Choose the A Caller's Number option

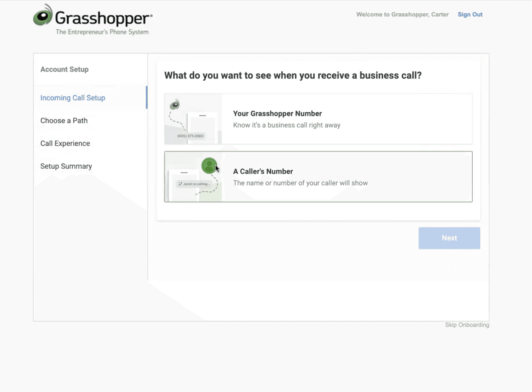[318, 177]
